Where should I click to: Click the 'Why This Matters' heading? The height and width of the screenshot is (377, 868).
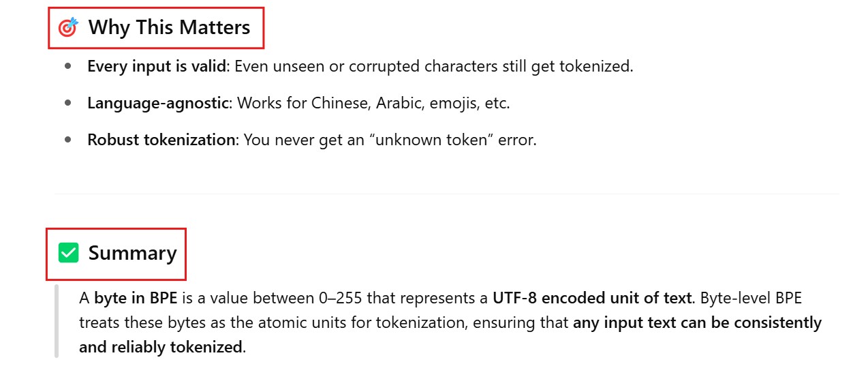pyautogui.click(x=169, y=28)
